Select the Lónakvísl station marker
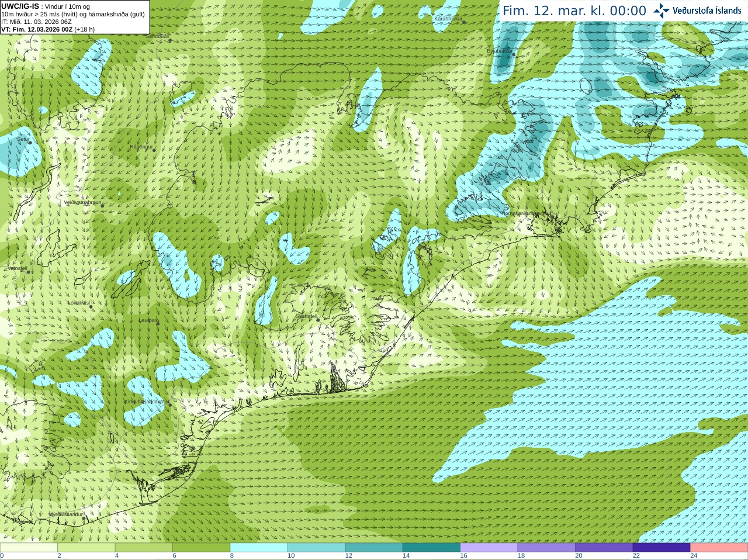This screenshot has height=560, width=748. [x=91, y=306]
